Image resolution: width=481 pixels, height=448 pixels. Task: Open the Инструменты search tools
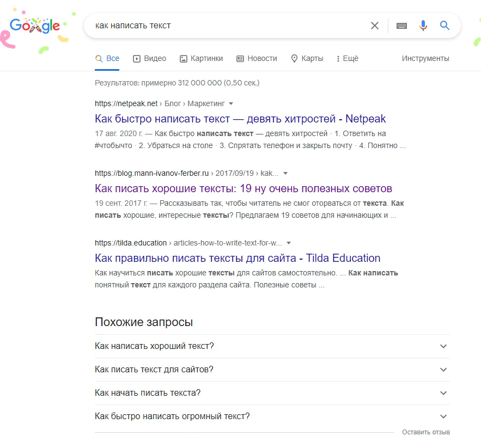(x=425, y=59)
